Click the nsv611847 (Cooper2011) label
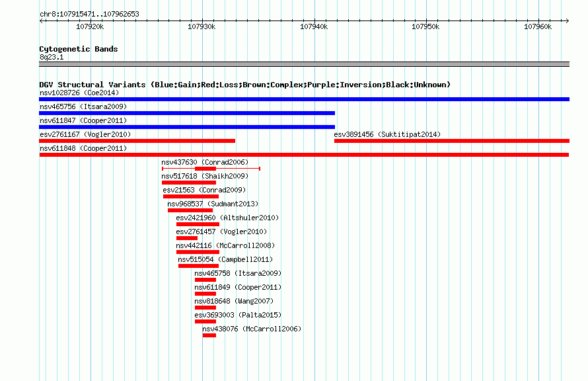This screenshot has height=381, width=588. (x=83, y=120)
